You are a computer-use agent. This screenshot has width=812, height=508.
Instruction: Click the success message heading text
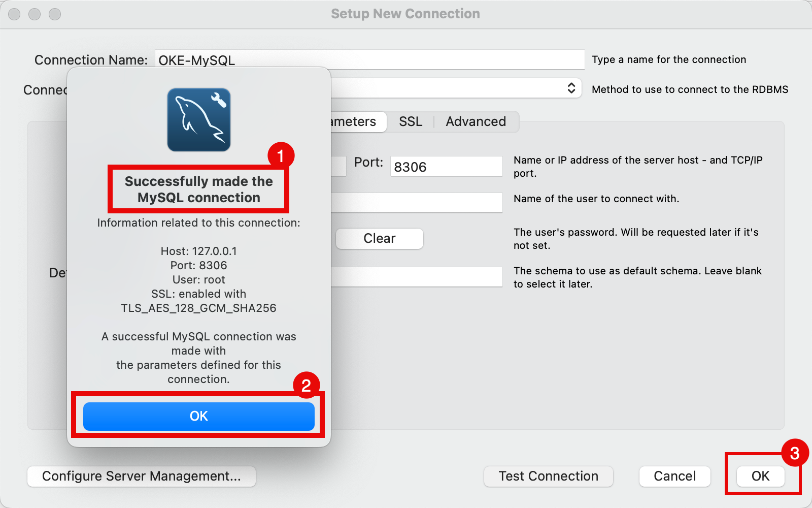198,189
